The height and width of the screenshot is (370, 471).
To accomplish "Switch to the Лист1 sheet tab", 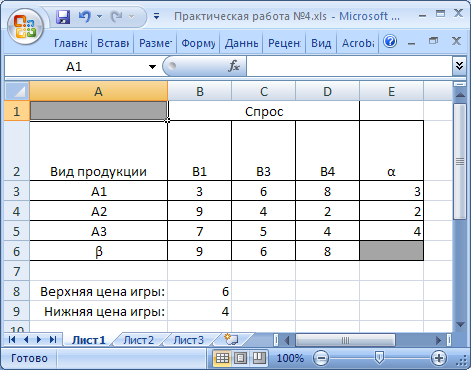I will click(x=89, y=340).
